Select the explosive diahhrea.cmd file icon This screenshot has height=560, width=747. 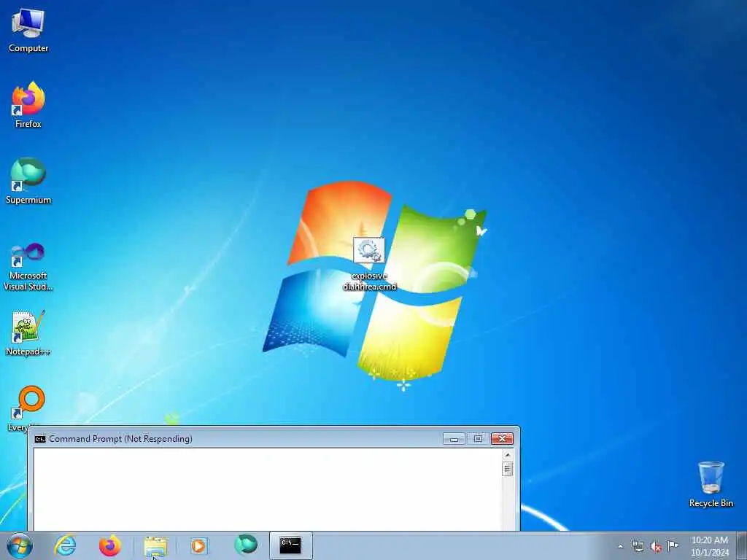[369, 264]
